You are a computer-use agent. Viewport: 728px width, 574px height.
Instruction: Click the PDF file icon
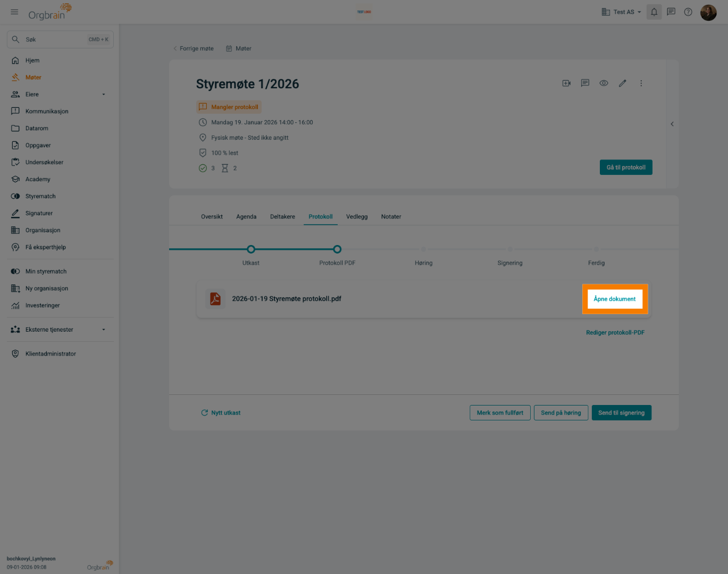[x=215, y=299]
